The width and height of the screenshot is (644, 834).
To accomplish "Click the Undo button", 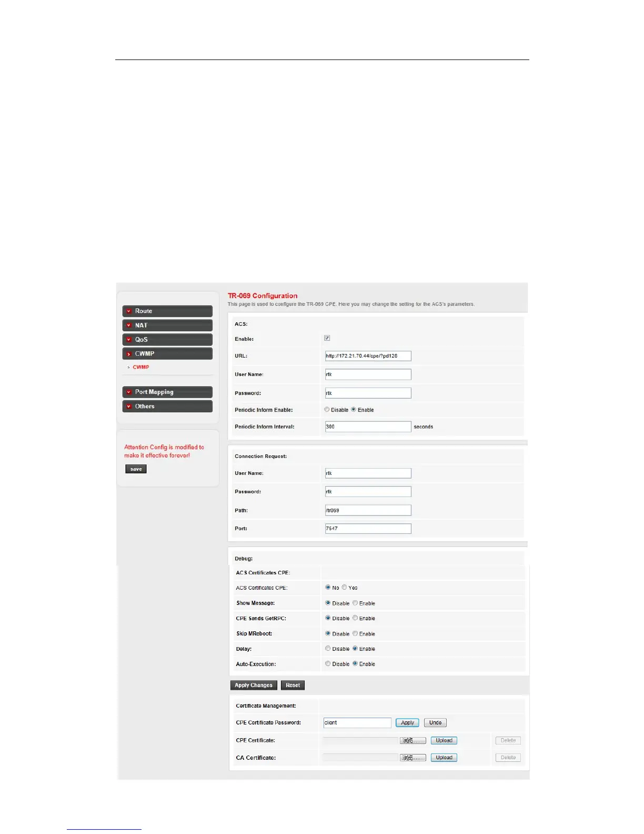I will tap(435, 723).
